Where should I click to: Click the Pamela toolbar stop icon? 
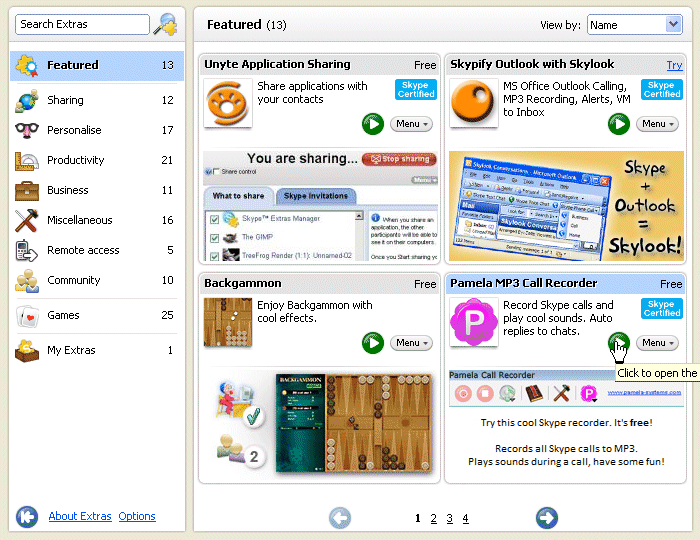point(485,394)
